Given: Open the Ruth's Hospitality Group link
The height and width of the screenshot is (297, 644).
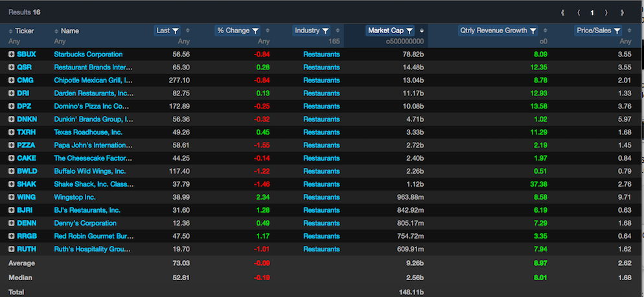Looking at the screenshot, I should [x=93, y=249].
